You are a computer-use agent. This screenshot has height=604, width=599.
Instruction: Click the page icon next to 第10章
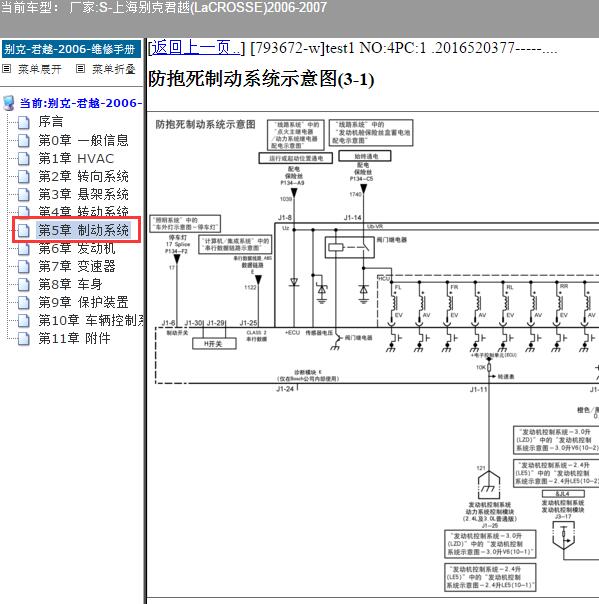tap(24, 321)
